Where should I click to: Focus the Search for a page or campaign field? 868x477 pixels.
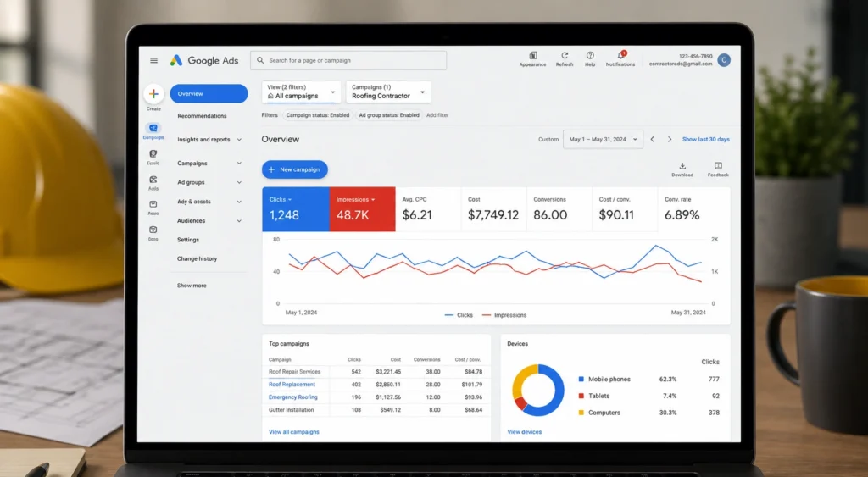tap(348, 60)
